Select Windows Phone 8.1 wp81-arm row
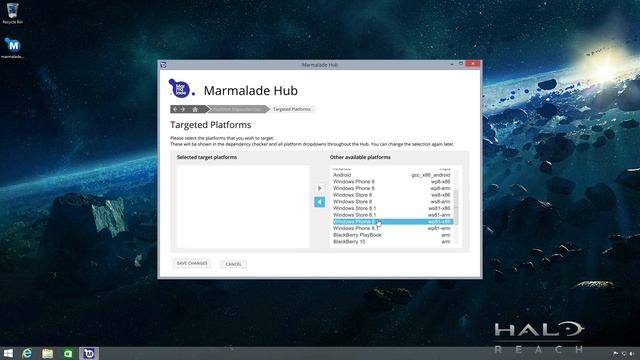The height and width of the screenshot is (360, 640). tap(392, 228)
